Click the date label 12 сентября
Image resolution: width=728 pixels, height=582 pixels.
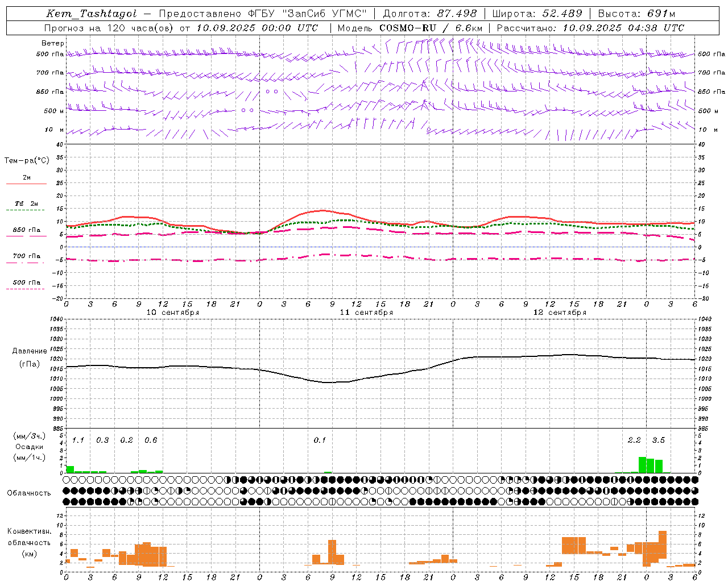[x=560, y=313]
